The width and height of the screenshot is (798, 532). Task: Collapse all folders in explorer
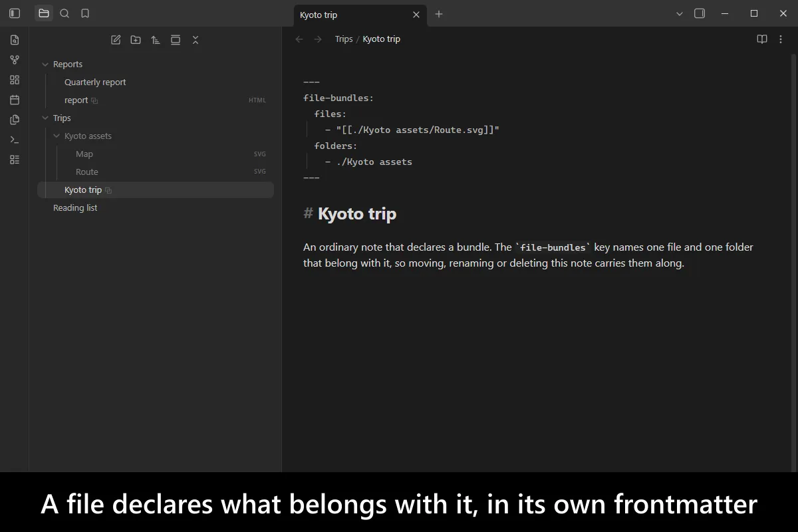196,40
